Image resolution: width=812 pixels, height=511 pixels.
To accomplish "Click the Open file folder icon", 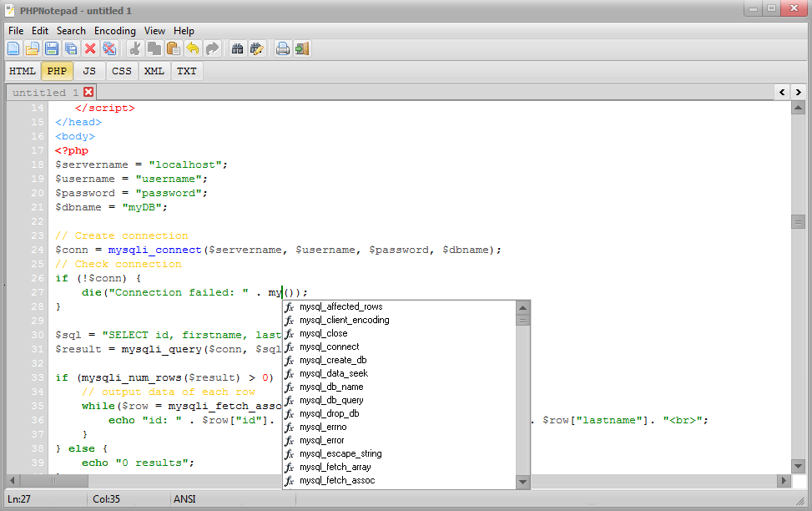I will coord(33,48).
